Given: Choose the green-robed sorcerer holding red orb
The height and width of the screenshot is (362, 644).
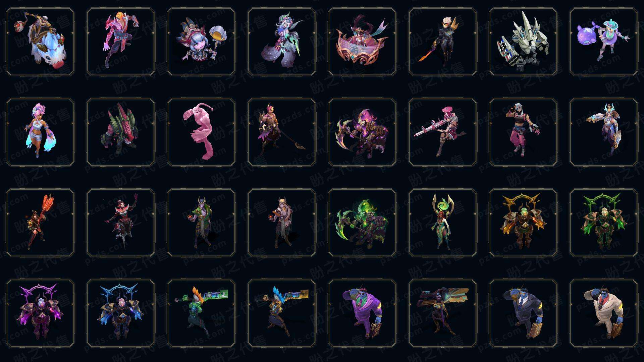Looking at the screenshot, I should click(x=201, y=223).
